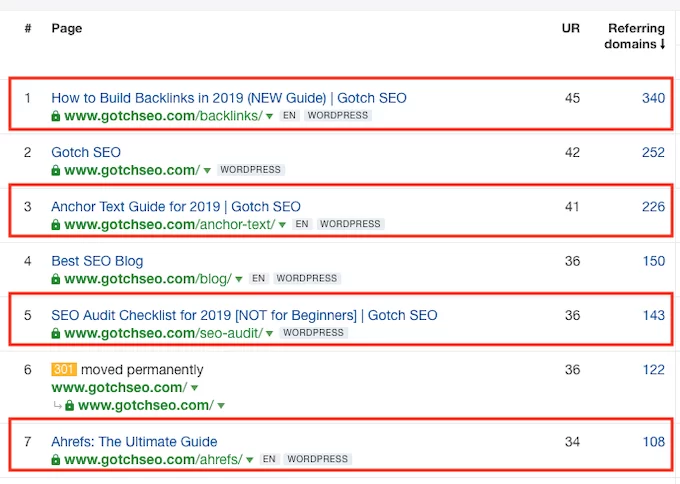Open 'Ahrefs: The Ultimate Guide' title
Screen dimensions: 680x484
pos(134,441)
